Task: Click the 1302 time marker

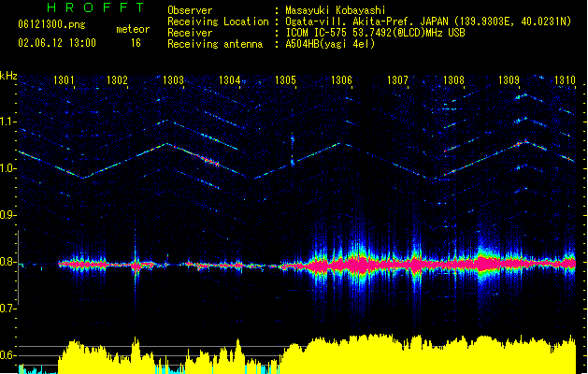Action: (x=118, y=80)
